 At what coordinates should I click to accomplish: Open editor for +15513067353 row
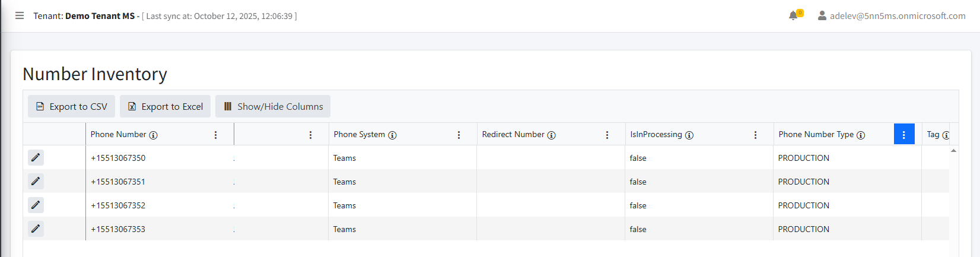36,229
